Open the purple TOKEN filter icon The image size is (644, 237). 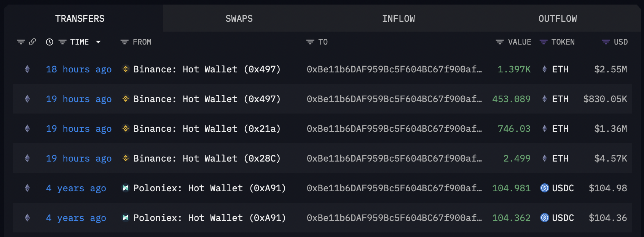click(544, 42)
